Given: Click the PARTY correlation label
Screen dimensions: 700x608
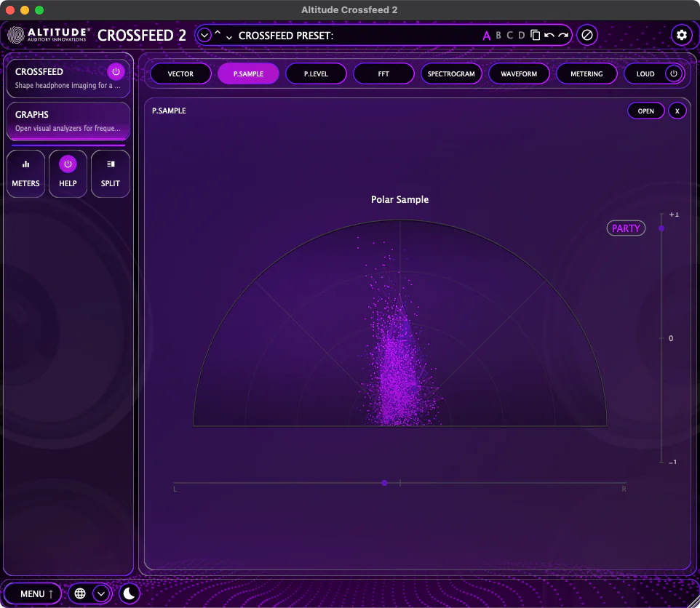Looking at the screenshot, I should (x=626, y=228).
